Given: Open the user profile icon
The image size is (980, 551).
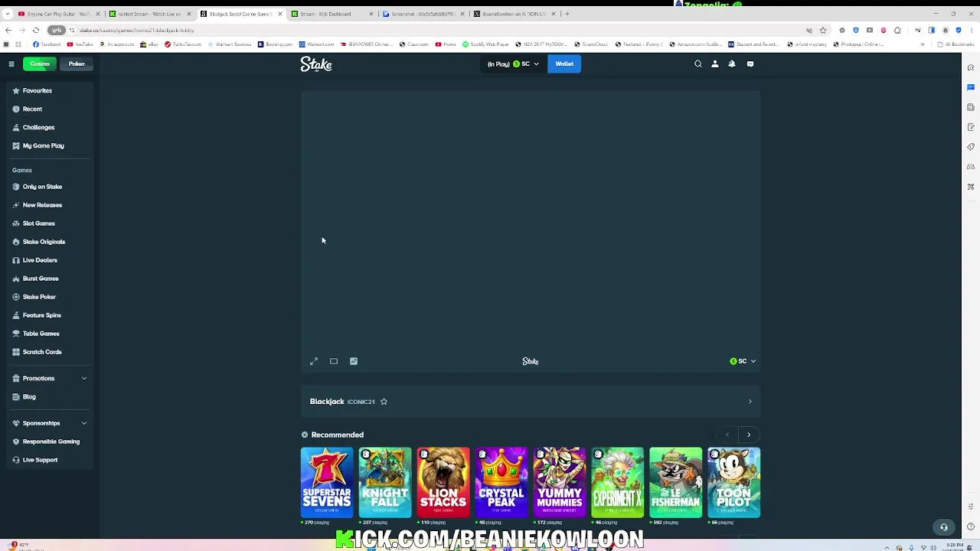Looking at the screenshot, I should 715,64.
